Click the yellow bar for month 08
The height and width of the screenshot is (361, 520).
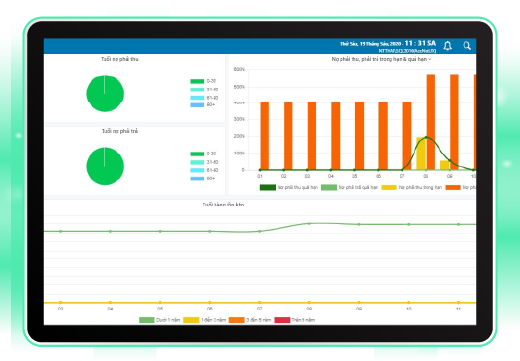[421, 153]
